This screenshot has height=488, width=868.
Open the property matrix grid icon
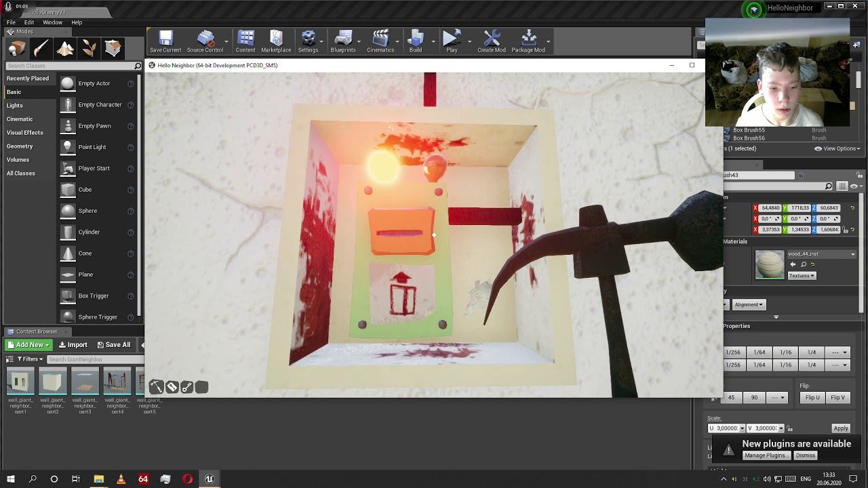click(x=842, y=186)
